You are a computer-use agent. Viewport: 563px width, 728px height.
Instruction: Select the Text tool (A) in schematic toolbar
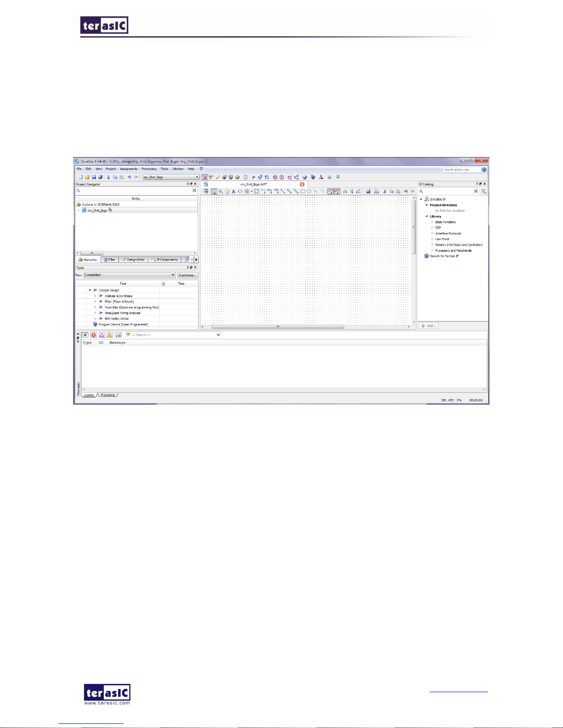(233, 192)
